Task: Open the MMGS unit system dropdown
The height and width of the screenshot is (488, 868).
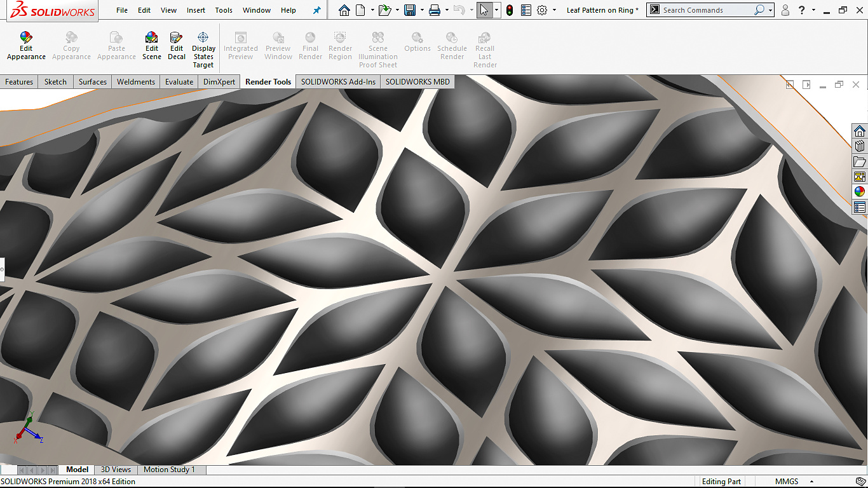Action: pos(812,482)
